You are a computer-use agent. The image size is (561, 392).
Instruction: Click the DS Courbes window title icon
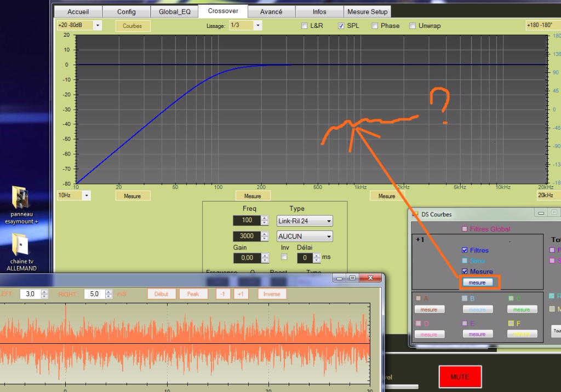(x=415, y=214)
